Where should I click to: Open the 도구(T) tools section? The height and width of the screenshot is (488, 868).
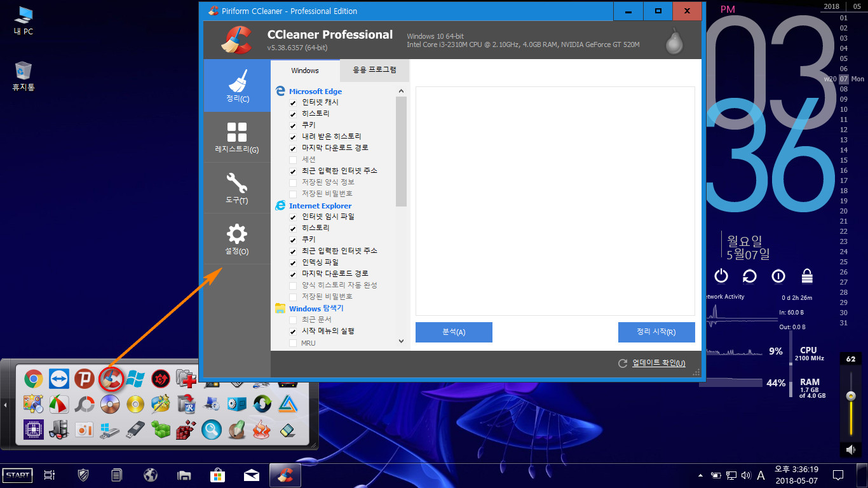(237, 188)
